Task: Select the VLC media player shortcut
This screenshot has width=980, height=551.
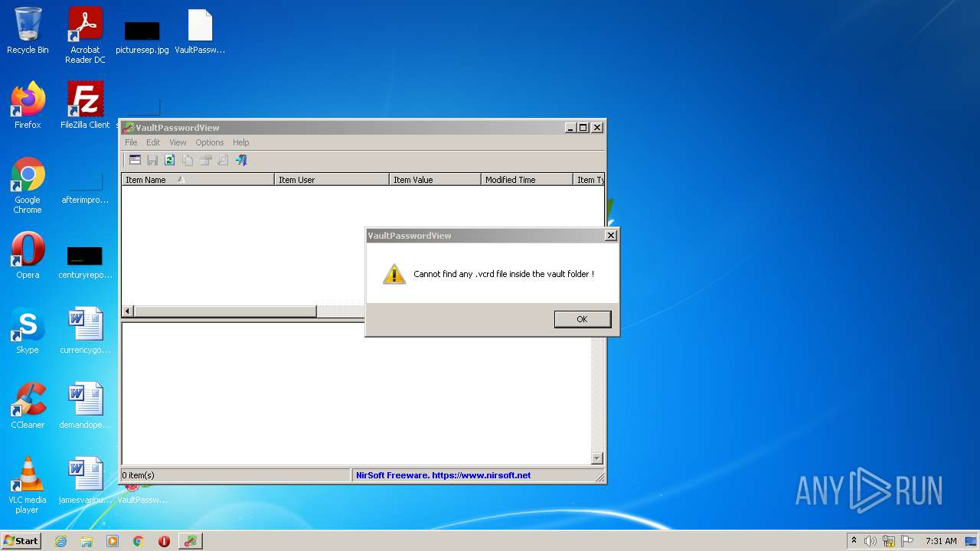Action: tap(28, 485)
